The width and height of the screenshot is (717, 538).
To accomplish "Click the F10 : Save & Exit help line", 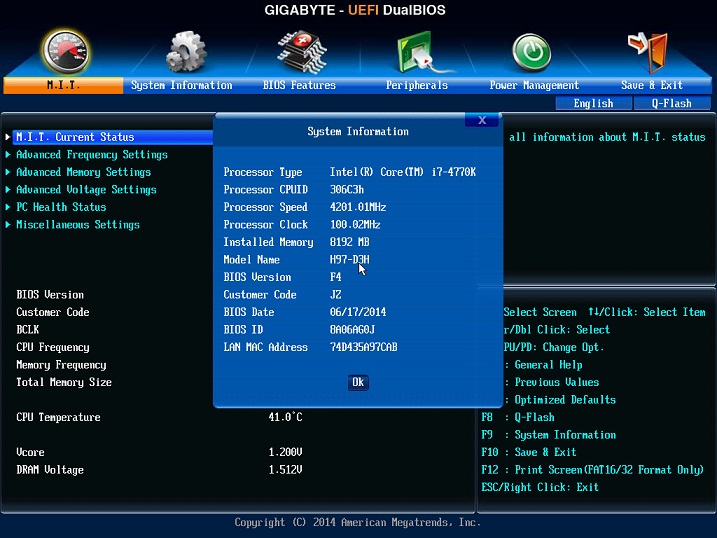I will [529, 452].
